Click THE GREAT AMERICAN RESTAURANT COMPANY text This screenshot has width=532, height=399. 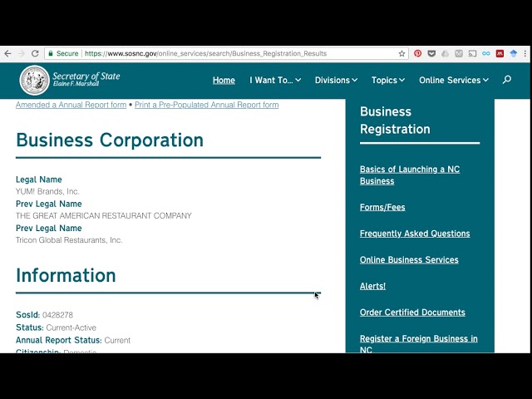[x=103, y=216]
